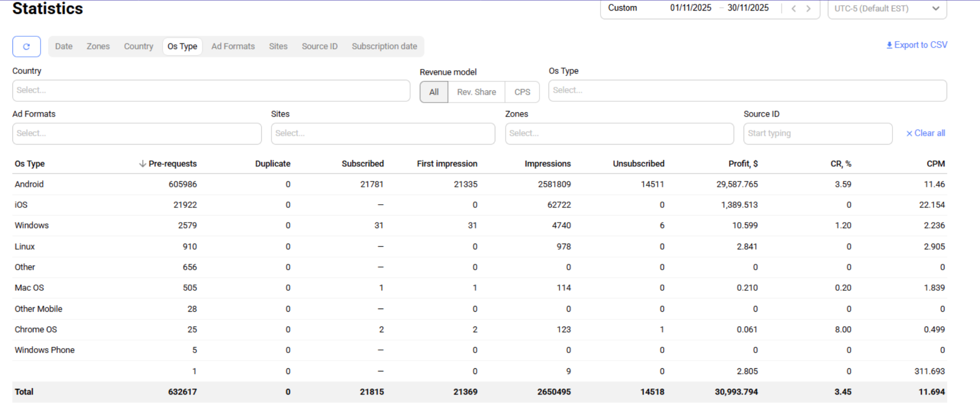
Task: Select Rev. Share revenue model
Action: (x=476, y=92)
